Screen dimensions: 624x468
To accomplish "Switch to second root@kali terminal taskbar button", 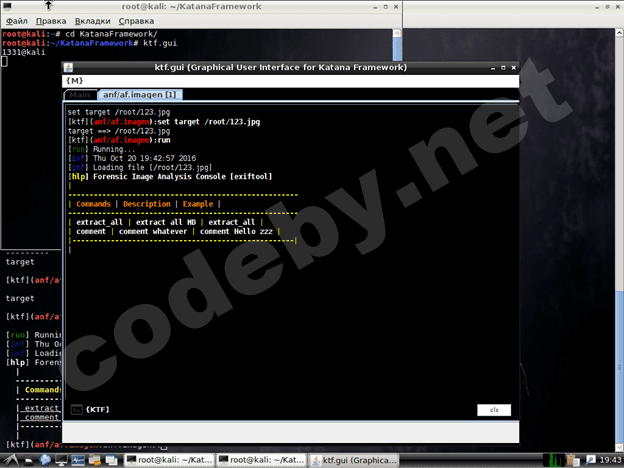I will (x=261, y=460).
